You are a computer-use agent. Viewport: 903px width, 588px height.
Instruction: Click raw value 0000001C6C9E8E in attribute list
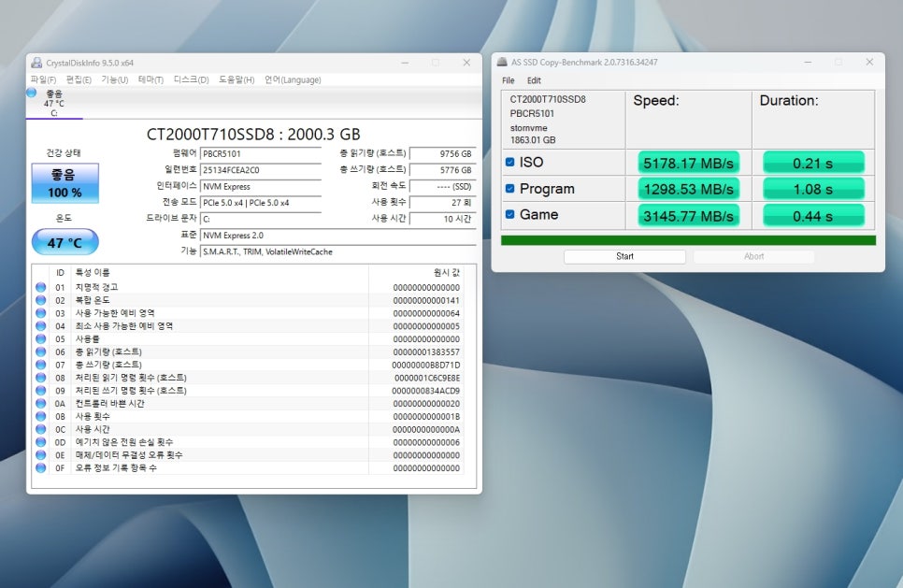click(427, 378)
